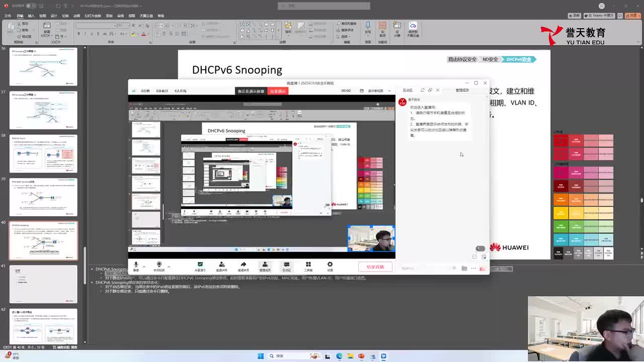This screenshot has width=644, height=362.
Task: Align text left in the paragraph group
Action: (x=157, y=34)
